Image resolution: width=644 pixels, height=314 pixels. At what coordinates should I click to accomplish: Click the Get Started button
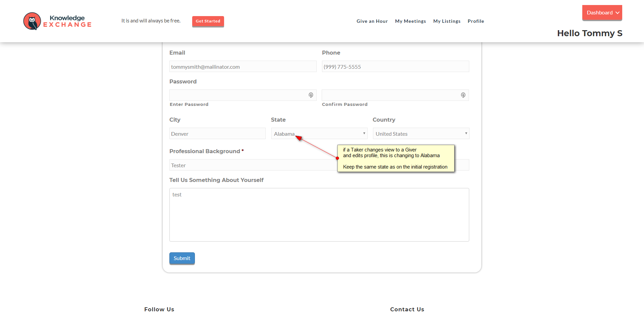(x=208, y=21)
